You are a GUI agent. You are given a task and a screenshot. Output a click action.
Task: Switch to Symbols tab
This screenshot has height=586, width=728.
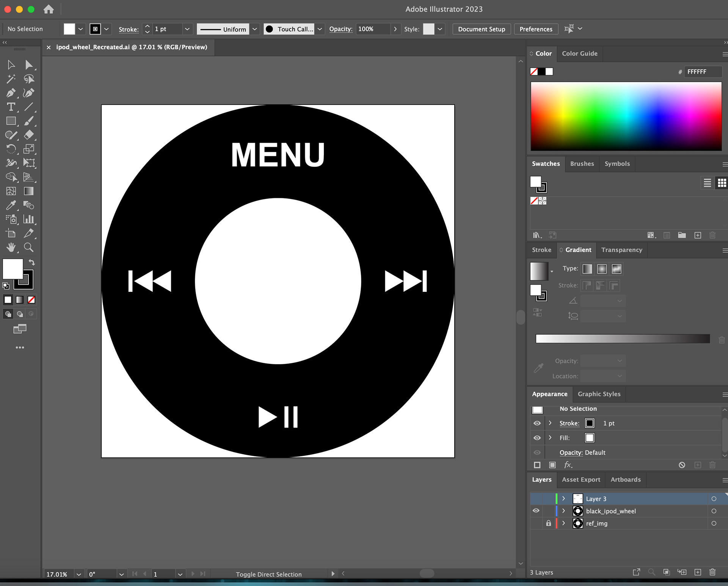617,164
